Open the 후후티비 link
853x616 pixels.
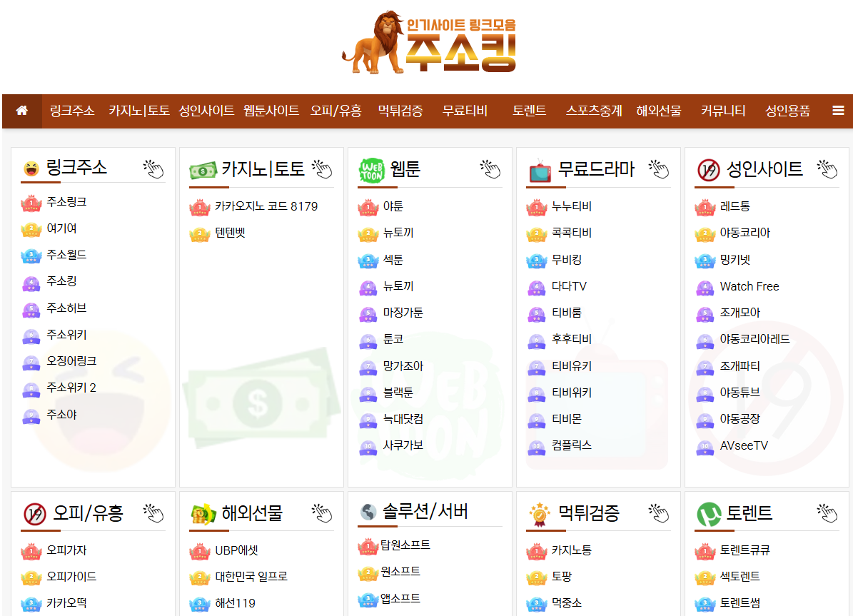pos(572,339)
